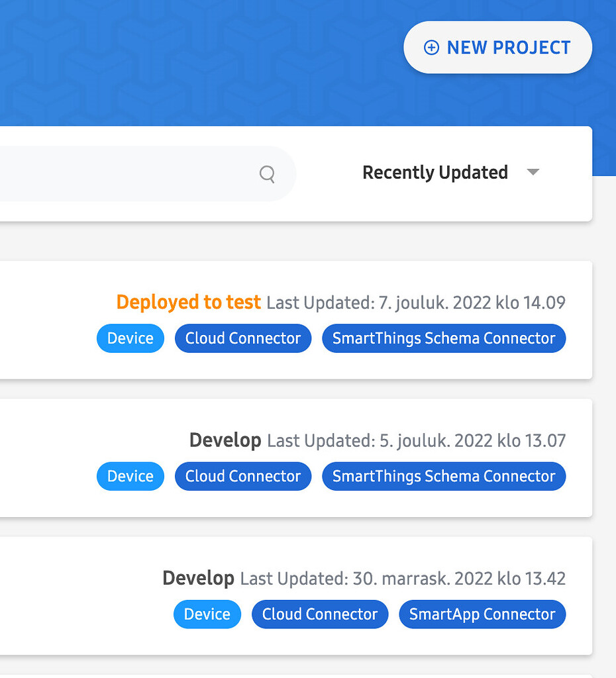Select Cloud Connector on the bottom project card
This screenshot has height=678, width=616.
pyautogui.click(x=319, y=614)
